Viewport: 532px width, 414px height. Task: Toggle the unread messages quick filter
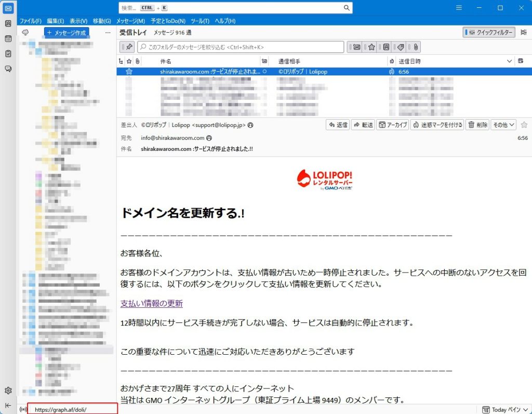coord(356,47)
